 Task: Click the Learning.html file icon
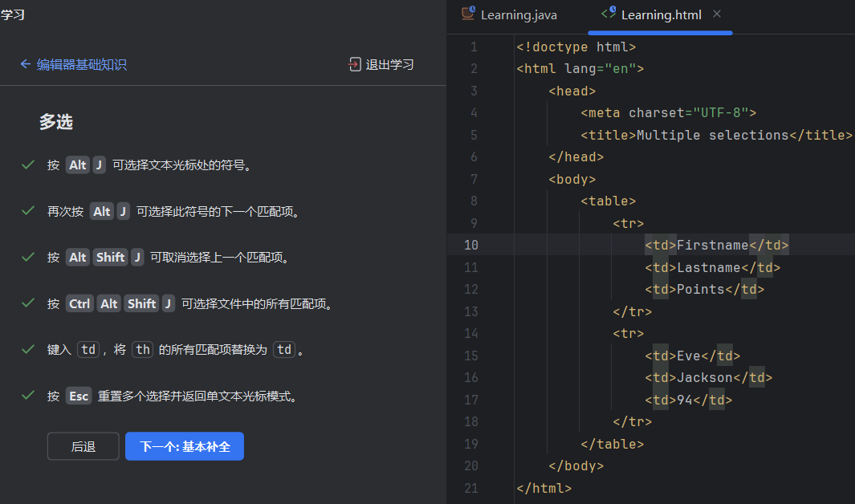tap(608, 13)
